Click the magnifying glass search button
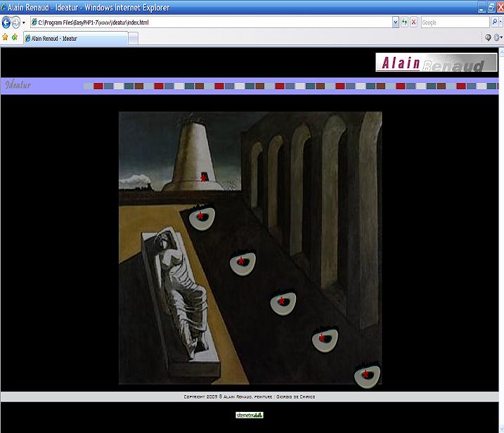 (x=495, y=22)
